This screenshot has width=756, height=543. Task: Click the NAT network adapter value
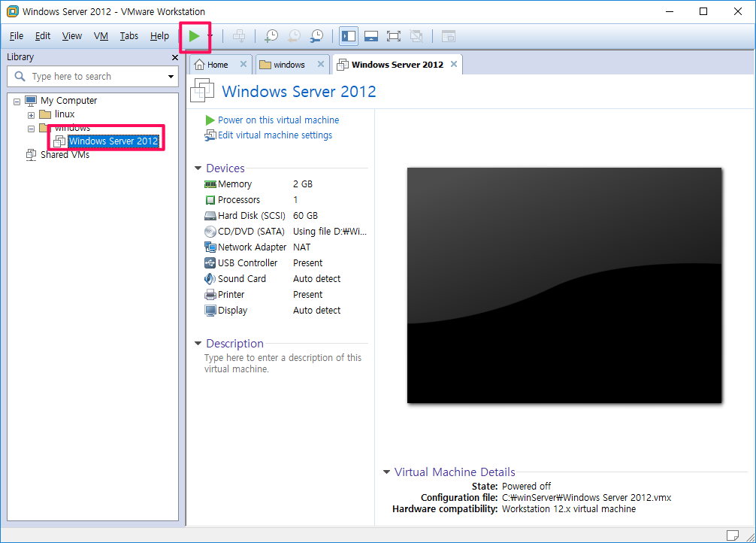(302, 247)
